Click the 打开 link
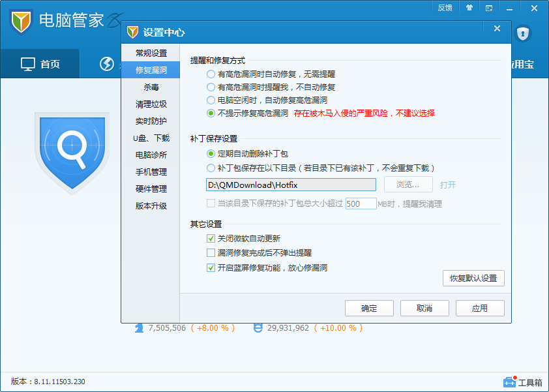 click(x=448, y=185)
